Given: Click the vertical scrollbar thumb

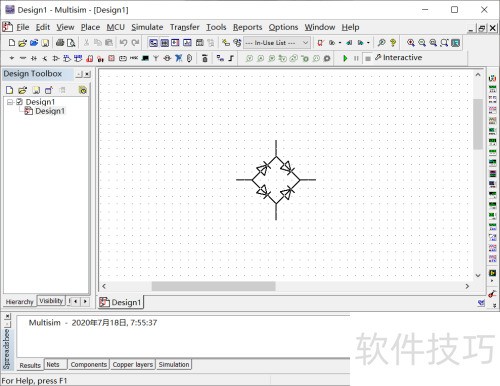Looking at the screenshot, I should tap(478, 124).
